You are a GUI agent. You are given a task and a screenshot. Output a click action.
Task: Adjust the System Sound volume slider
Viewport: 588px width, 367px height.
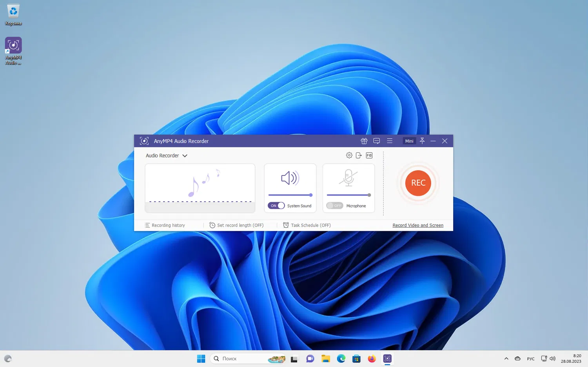(290, 195)
